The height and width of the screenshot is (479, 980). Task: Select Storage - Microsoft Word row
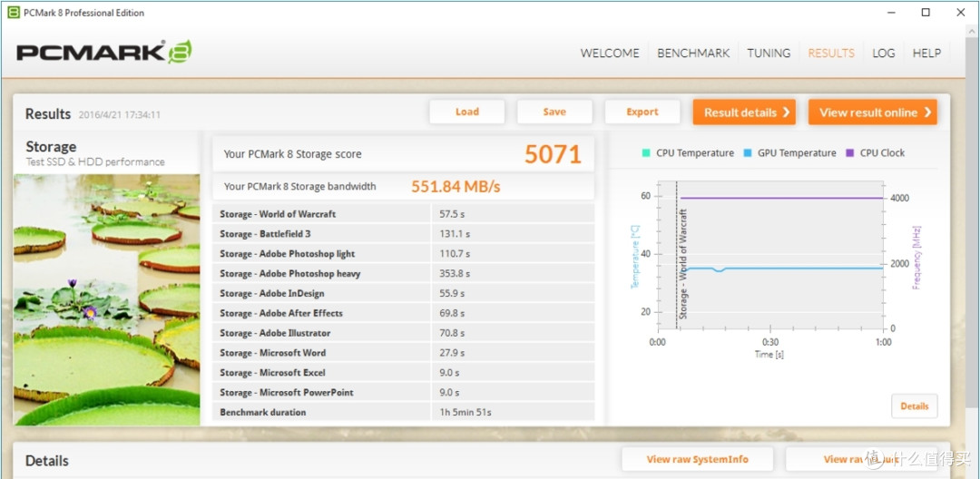(x=403, y=353)
